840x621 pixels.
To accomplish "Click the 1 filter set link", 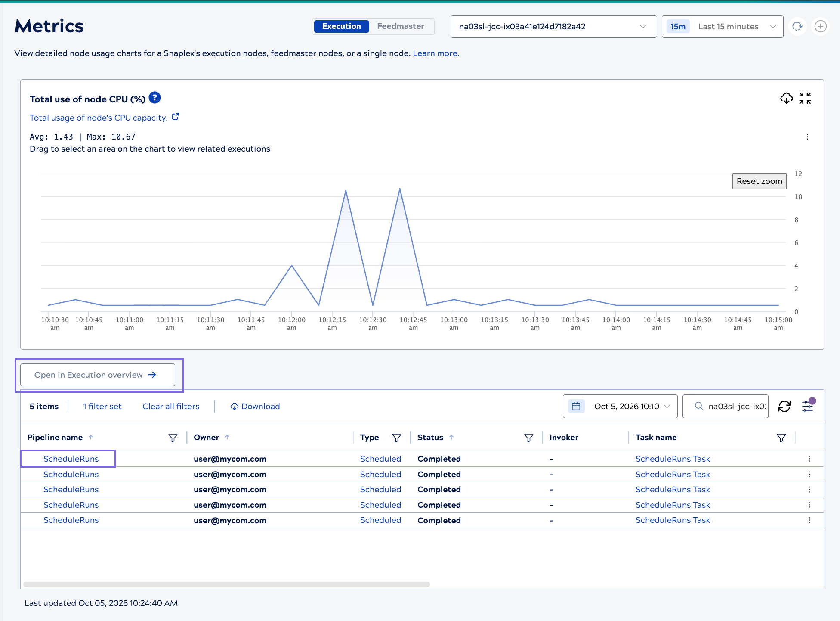I will [x=102, y=407].
